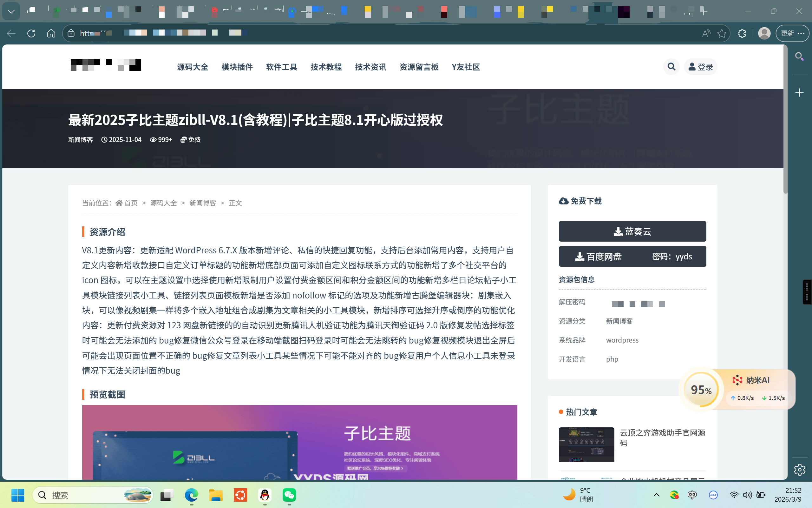Screen dimensions: 812x508
Task: Expand the browser tab actions chevron
Action: [x=11, y=11]
